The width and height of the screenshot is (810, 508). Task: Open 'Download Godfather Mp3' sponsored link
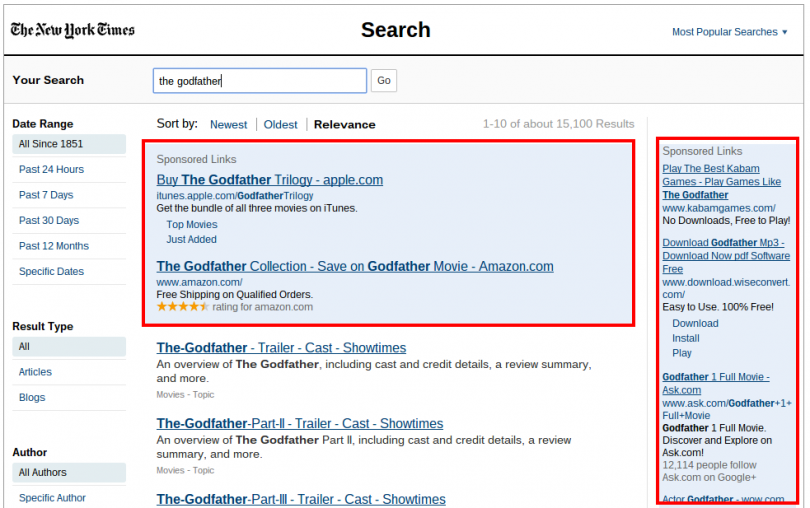click(726, 256)
